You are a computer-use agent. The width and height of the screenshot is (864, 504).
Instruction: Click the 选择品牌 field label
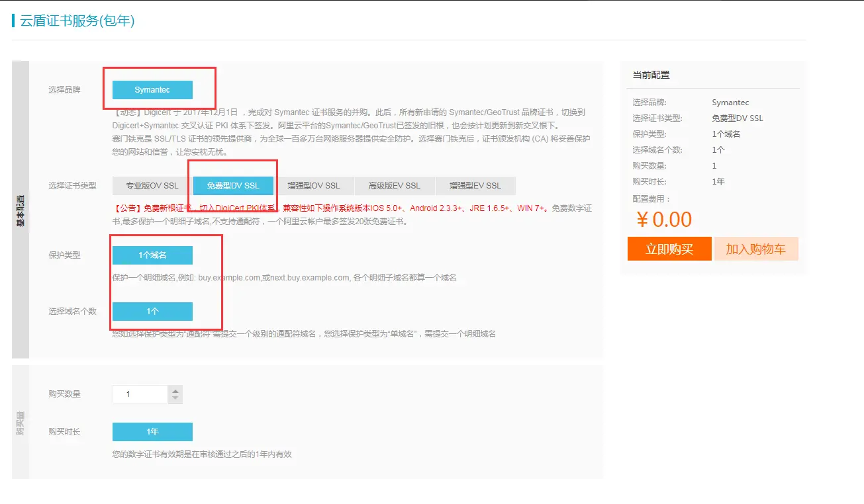64,89
